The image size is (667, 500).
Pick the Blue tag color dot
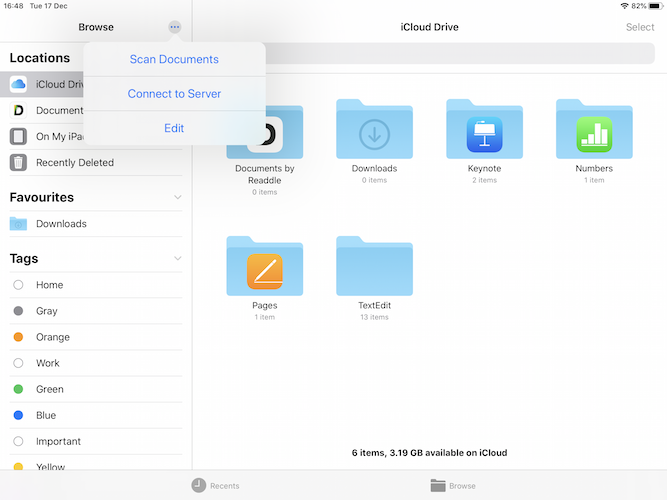(18, 415)
